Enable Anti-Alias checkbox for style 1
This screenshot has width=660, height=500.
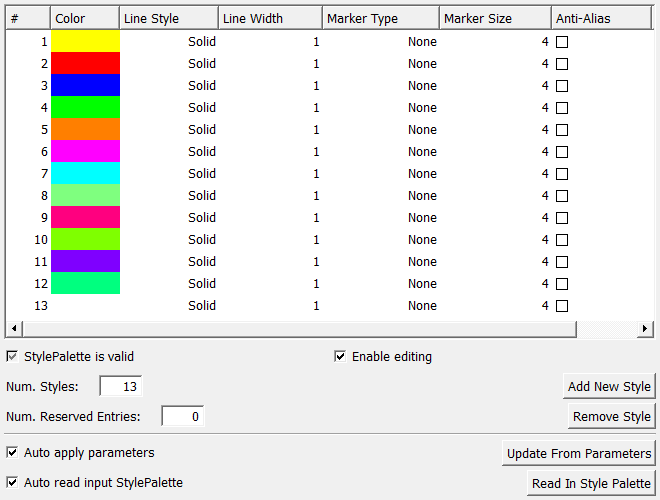pos(562,42)
